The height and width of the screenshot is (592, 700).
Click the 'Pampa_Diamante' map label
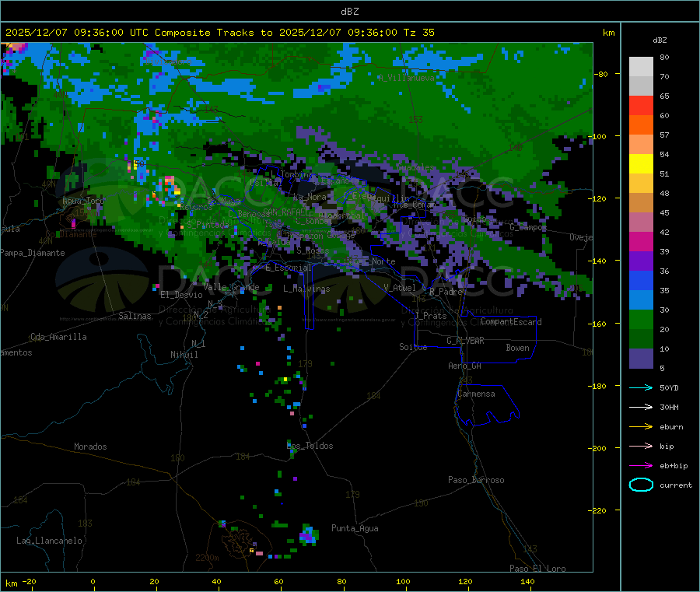pyautogui.click(x=32, y=253)
